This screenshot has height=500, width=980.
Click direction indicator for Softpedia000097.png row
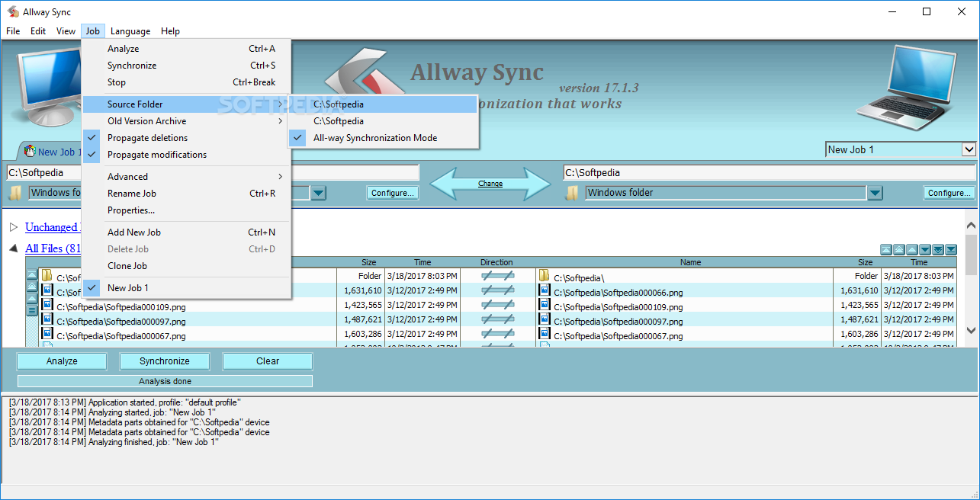(497, 319)
